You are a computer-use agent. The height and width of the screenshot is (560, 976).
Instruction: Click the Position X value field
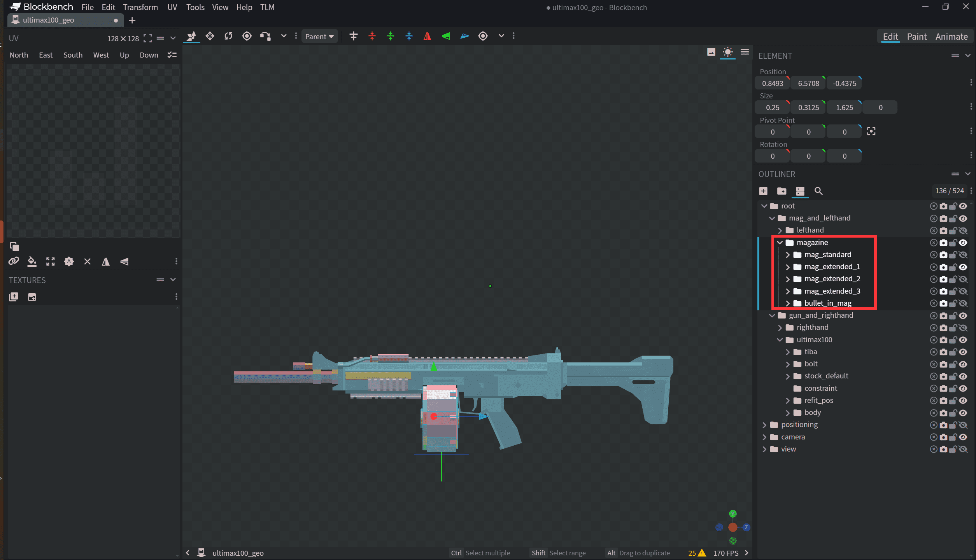point(773,83)
